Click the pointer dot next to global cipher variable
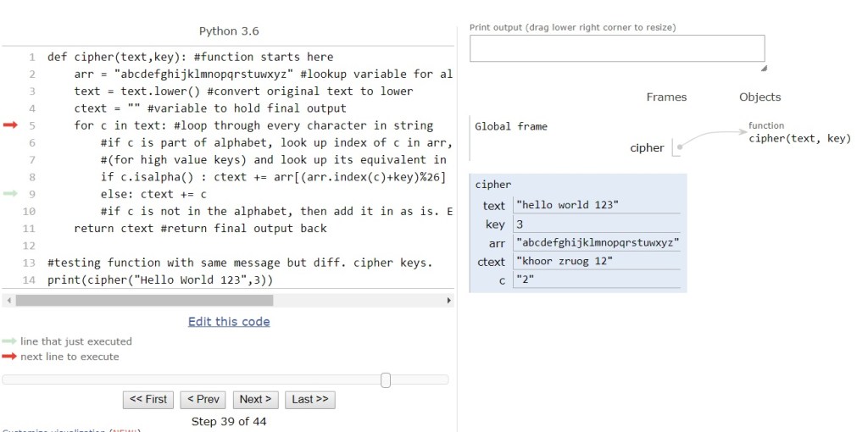The height and width of the screenshot is (432, 868). coord(680,147)
